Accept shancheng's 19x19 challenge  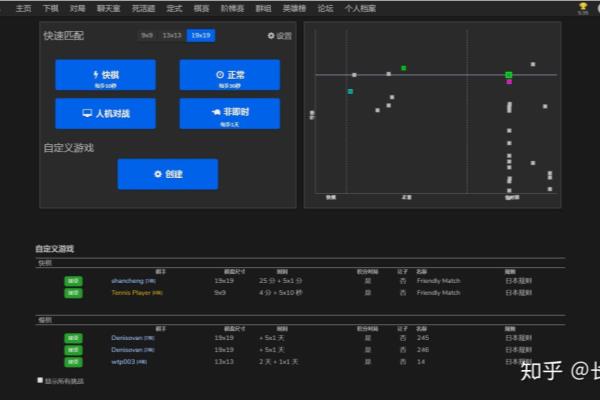[73, 281]
